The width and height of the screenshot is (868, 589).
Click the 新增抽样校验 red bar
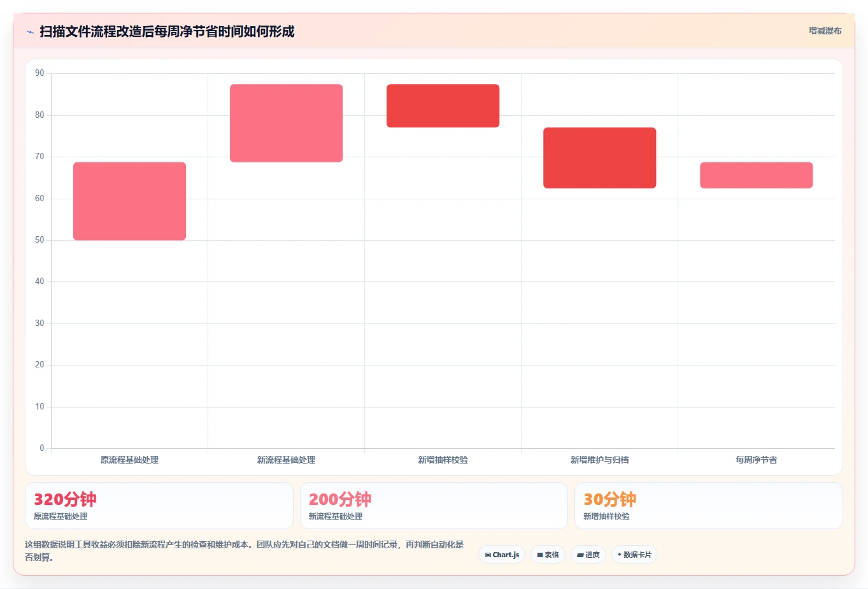(x=443, y=106)
